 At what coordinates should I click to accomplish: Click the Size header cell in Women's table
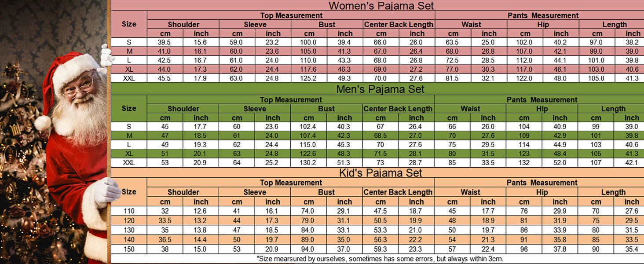point(129,24)
